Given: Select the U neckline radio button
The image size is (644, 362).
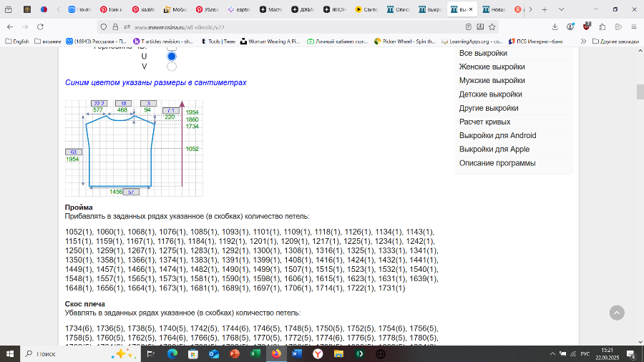Looking at the screenshot, I should [x=172, y=56].
